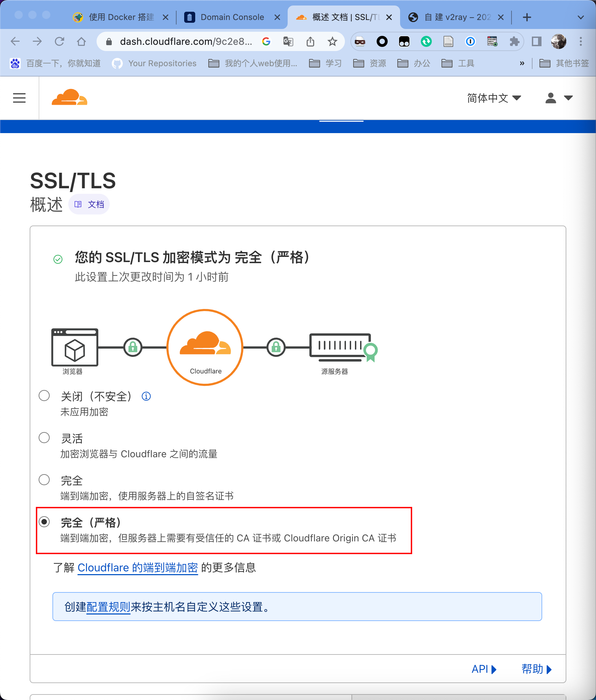Open the Chrome profile avatar
Screen dimensions: 596x700
pos(559,42)
